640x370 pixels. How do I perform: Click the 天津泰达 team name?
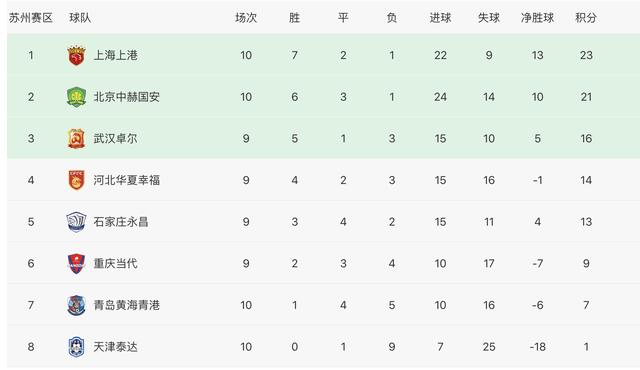[116, 347]
